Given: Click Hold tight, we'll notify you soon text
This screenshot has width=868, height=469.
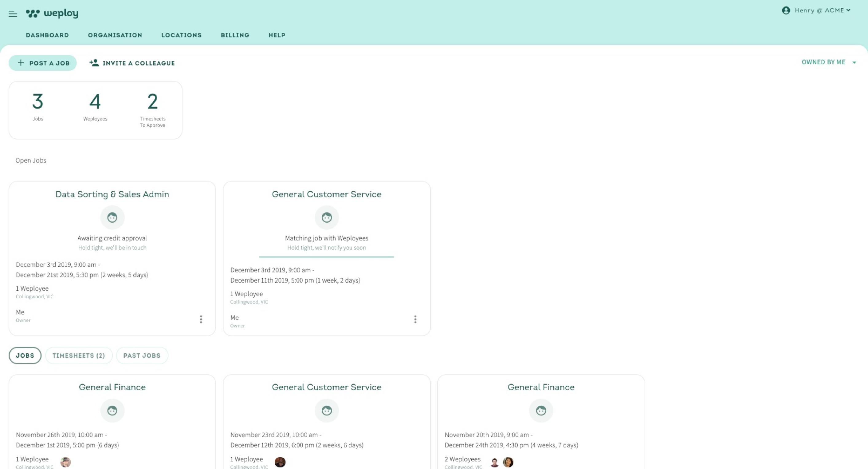Looking at the screenshot, I should [327, 248].
